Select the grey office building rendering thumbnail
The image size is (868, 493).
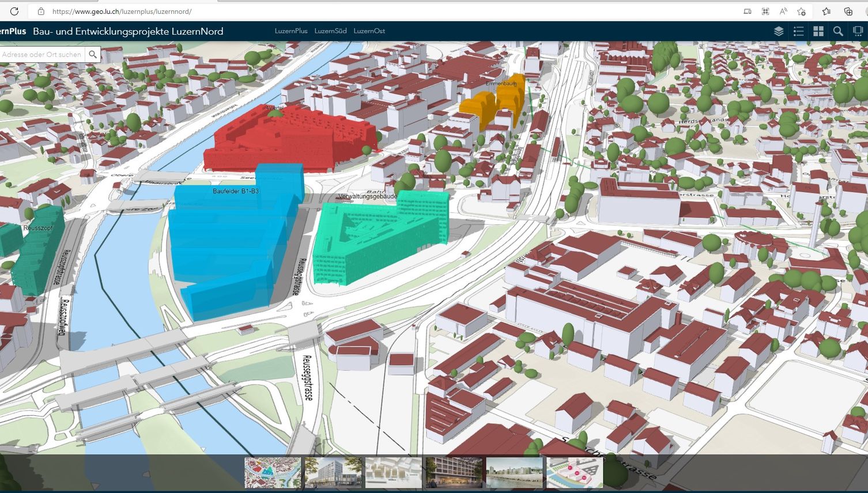(333, 473)
